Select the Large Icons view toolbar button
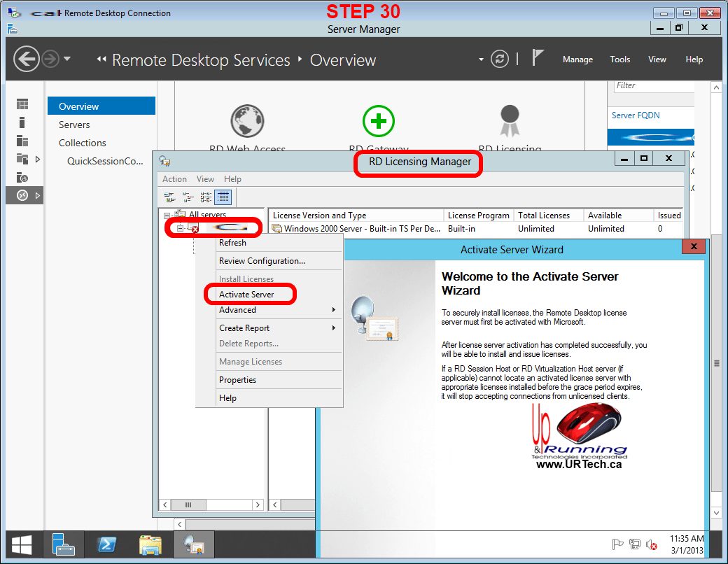Screen dimensions: 728x564 169,197
